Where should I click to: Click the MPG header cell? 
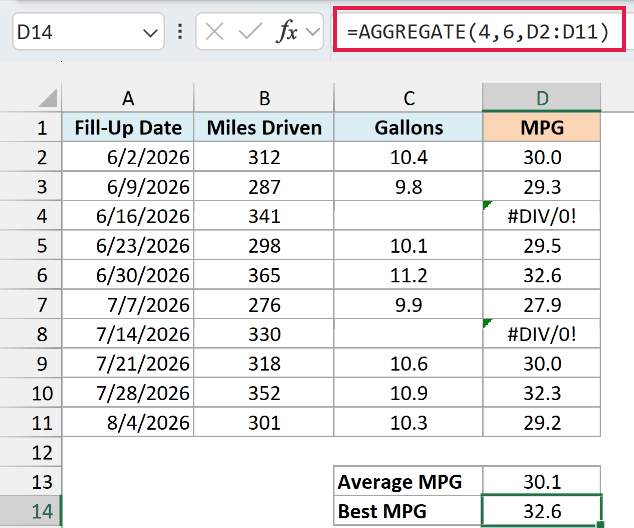pyautogui.click(x=541, y=127)
